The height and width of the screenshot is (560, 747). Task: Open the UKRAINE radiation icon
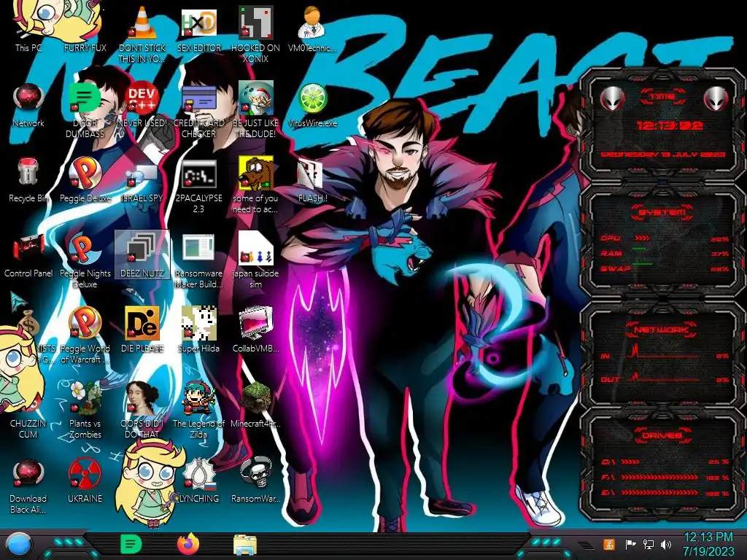click(85, 481)
